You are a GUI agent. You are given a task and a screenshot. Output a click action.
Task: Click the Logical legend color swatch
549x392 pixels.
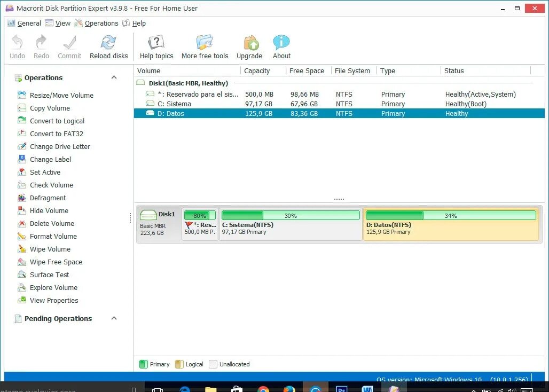click(179, 364)
